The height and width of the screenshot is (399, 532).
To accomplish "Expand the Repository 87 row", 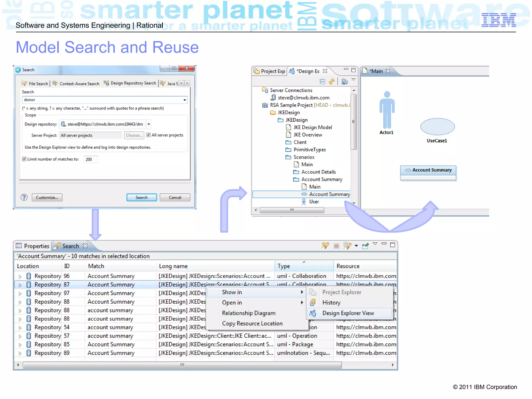I will pos(20,285).
